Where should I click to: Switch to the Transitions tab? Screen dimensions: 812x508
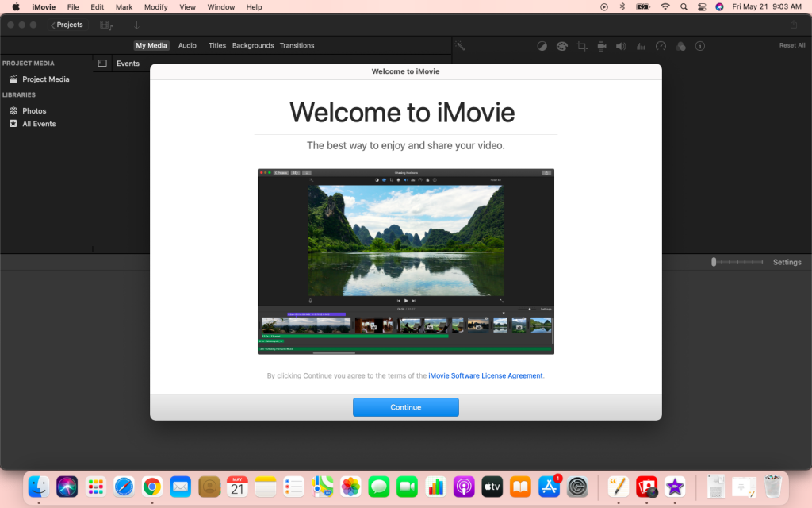pyautogui.click(x=297, y=45)
